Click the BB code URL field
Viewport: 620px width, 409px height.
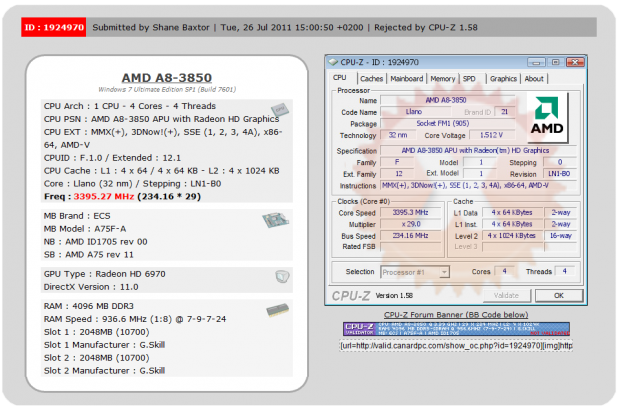coord(456,346)
